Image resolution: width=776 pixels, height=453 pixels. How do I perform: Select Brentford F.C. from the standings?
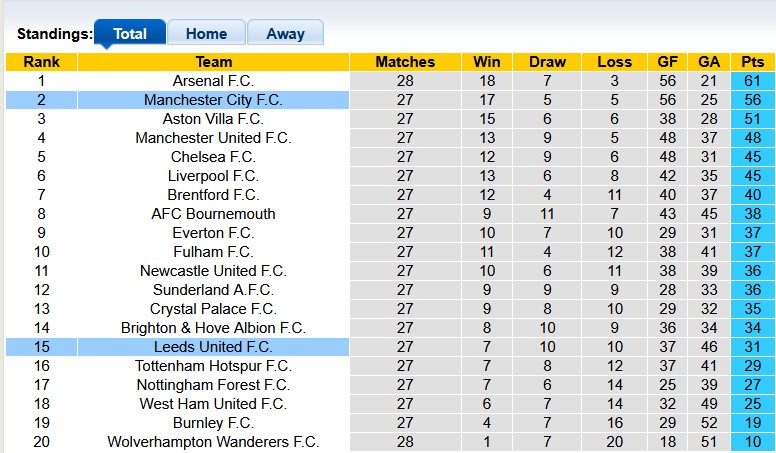click(213, 195)
